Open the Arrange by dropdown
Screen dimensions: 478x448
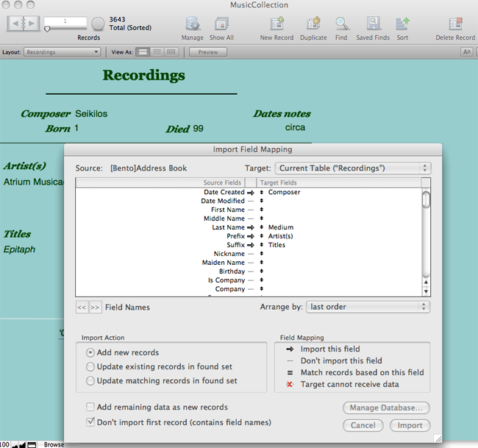(368, 307)
